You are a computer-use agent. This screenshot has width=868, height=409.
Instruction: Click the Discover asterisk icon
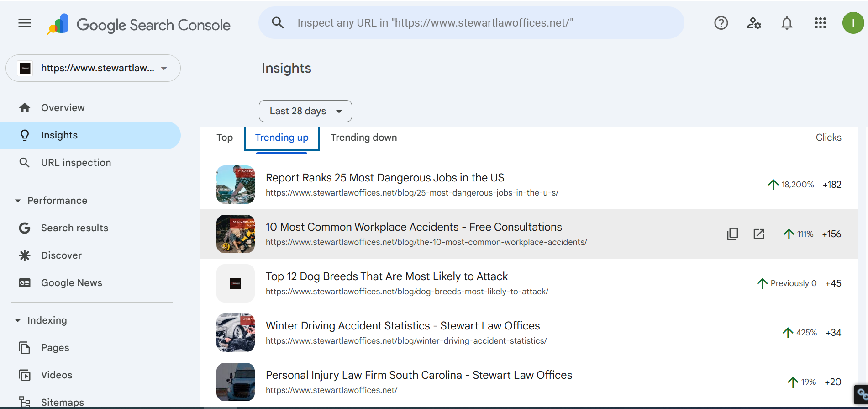tap(25, 255)
